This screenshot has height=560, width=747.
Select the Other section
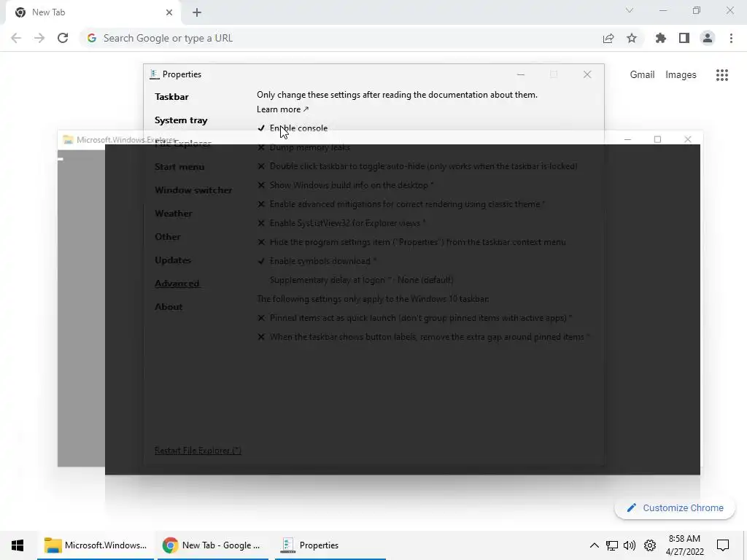click(168, 237)
